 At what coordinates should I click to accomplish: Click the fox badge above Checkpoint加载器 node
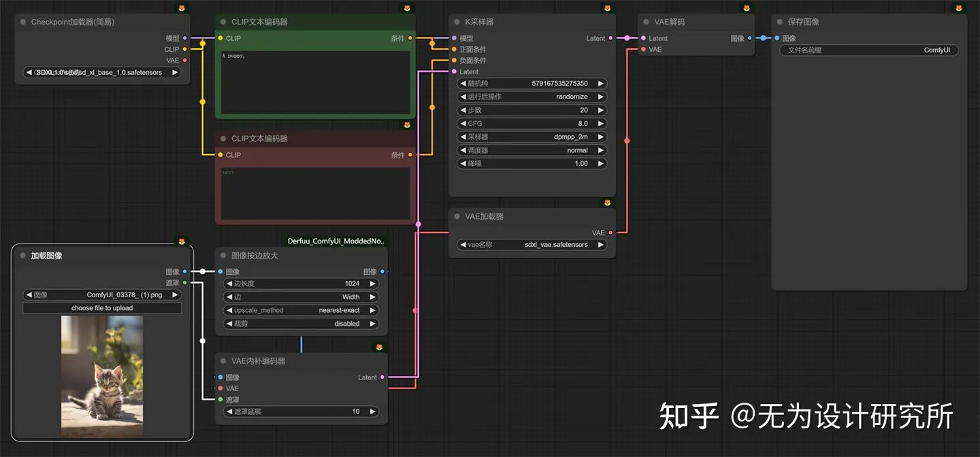[x=182, y=8]
